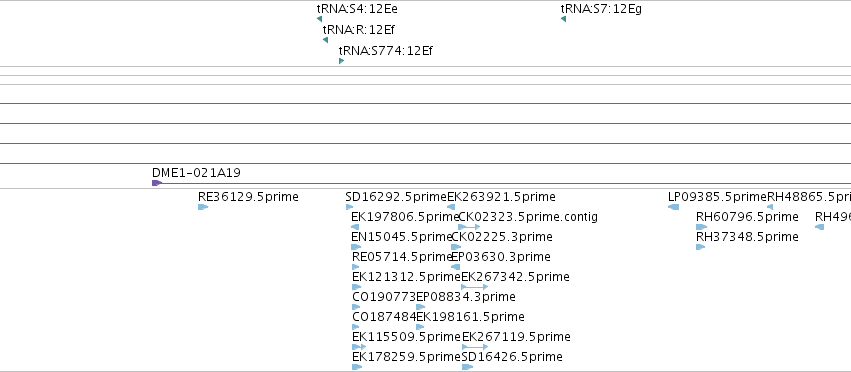The height and width of the screenshot is (372, 851).
Task: Click the DME1-021A19 purple feature glyph
Action: tap(157, 183)
